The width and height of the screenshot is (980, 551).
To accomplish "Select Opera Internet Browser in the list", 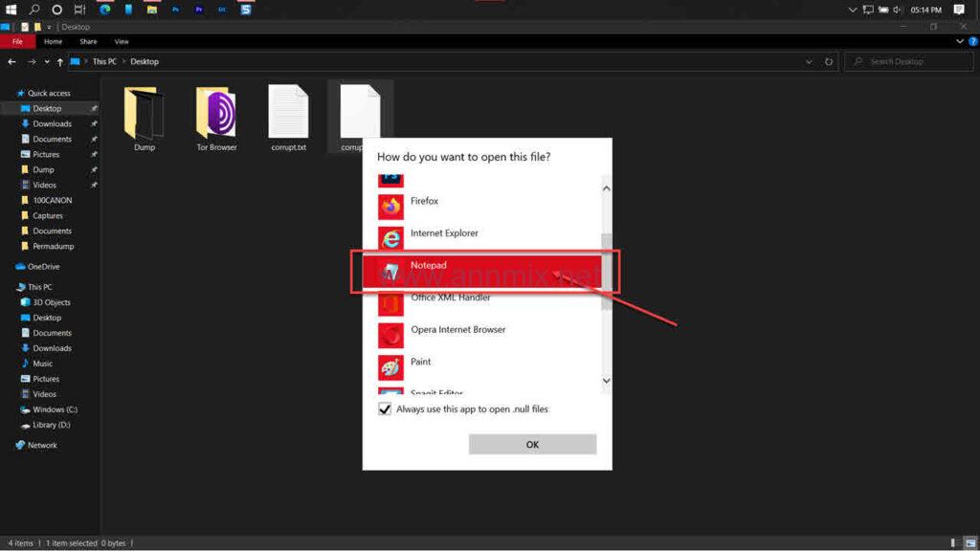I will click(x=457, y=330).
